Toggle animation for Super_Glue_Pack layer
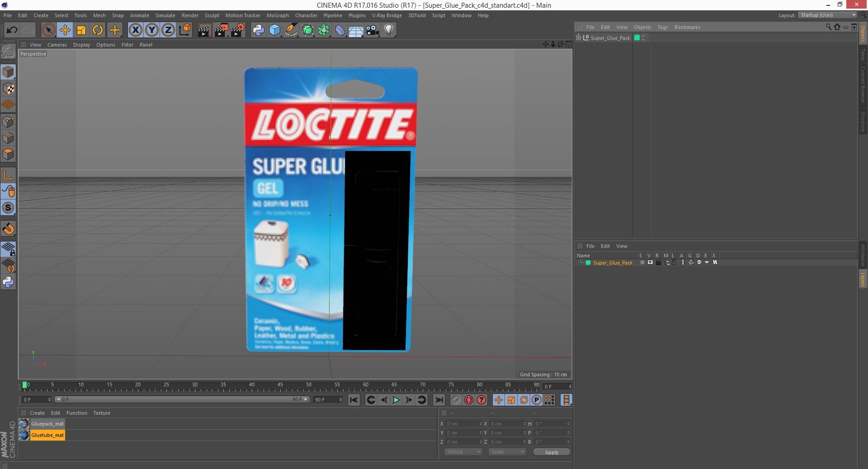The width and height of the screenshot is (868, 469). click(x=683, y=262)
